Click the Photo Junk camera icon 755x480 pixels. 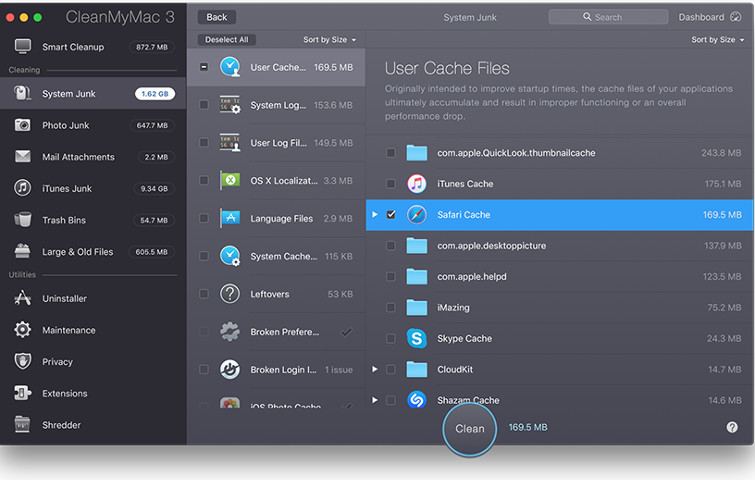tap(22, 125)
